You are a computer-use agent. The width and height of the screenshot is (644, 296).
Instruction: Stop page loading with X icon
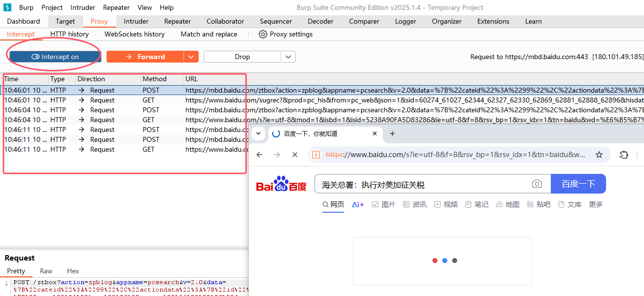[x=295, y=155]
